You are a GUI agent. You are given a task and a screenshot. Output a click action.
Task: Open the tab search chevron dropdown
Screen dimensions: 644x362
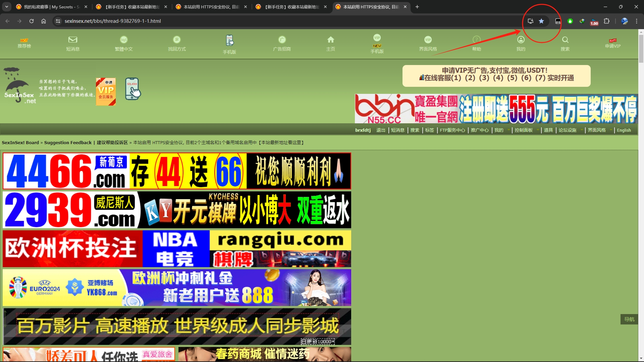point(6,7)
